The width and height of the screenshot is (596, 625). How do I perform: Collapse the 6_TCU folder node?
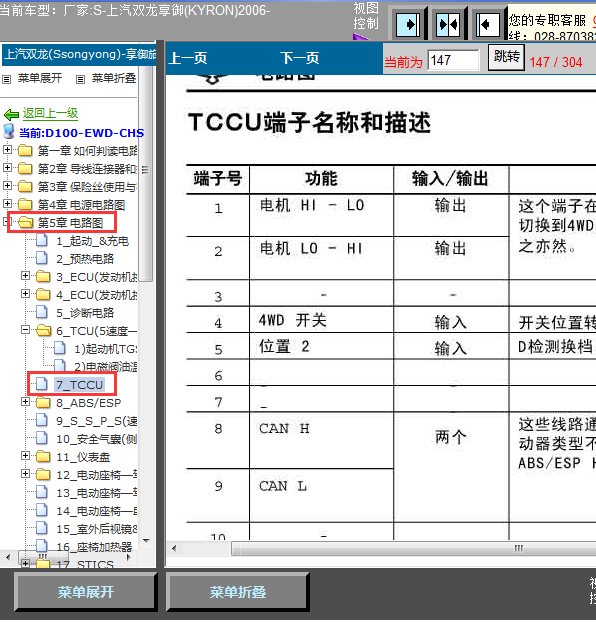click(x=26, y=330)
